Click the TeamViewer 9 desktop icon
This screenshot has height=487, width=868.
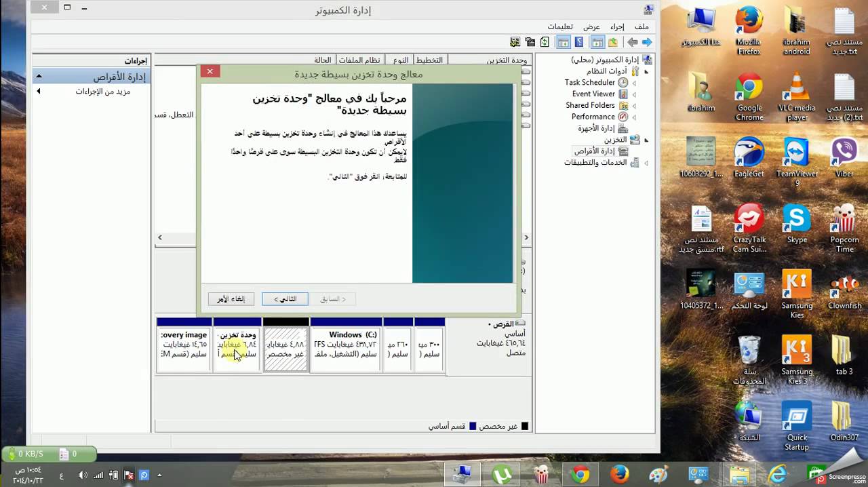pyautogui.click(x=797, y=163)
